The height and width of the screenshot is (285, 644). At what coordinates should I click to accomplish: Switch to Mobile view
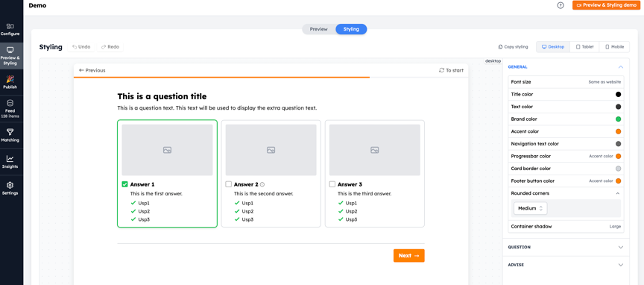coord(614,47)
